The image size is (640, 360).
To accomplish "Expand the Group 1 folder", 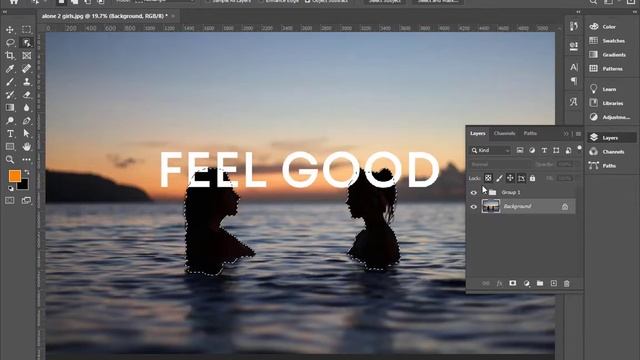I will [x=484, y=192].
